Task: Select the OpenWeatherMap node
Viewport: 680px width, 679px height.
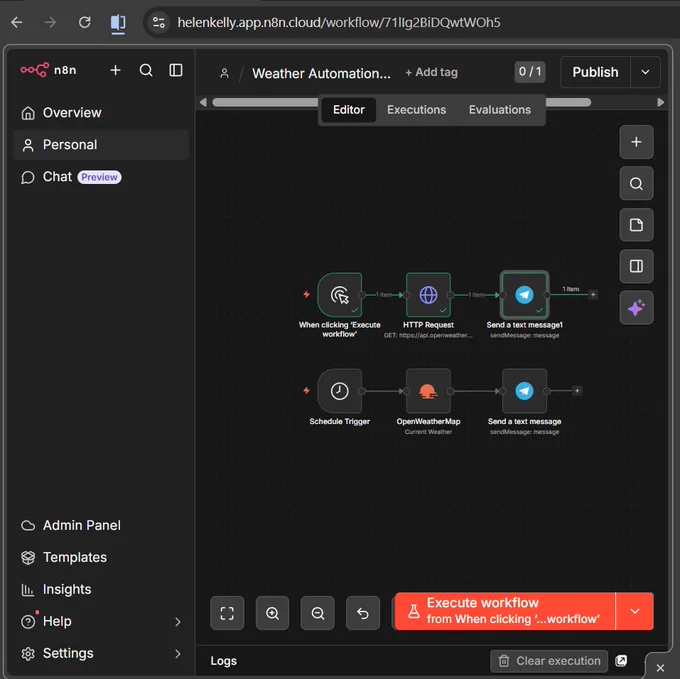Action: coord(428,391)
